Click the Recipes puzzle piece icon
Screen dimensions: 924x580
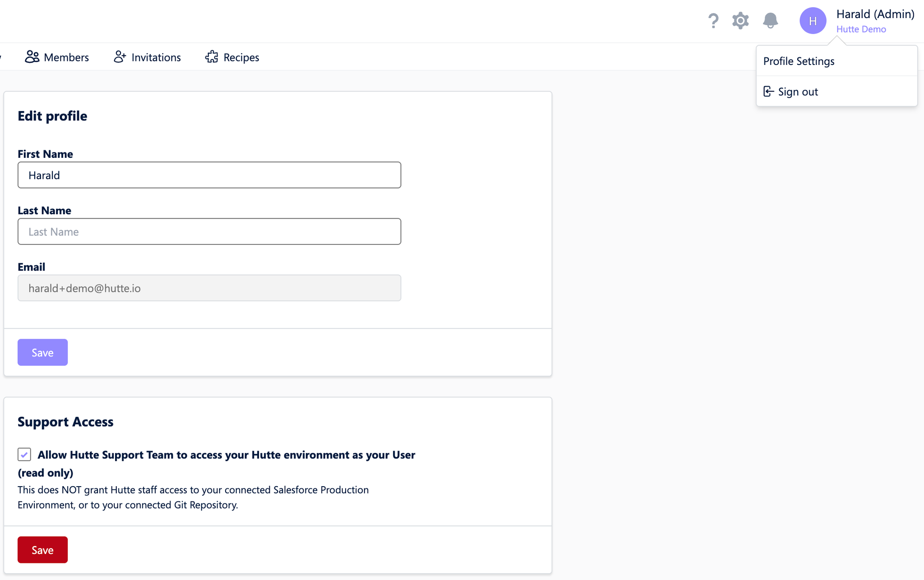coord(212,57)
